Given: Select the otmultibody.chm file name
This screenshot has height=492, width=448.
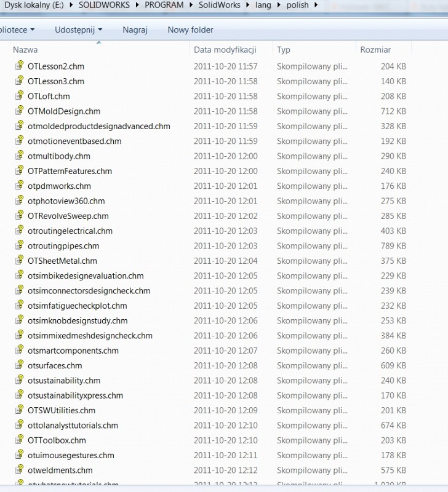Looking at the screenshot, I should coord(59,156).
